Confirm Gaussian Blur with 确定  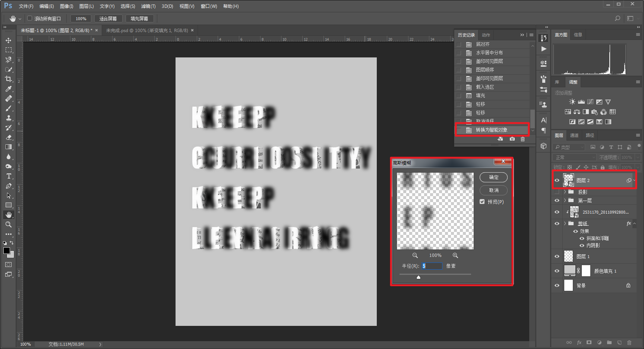pyautogui.click(x=493, y=177)
